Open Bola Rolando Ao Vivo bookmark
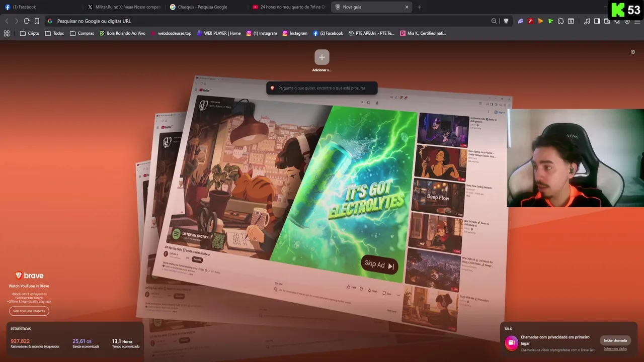This screenshot has width=644, height=362. [x=122, y=33]
